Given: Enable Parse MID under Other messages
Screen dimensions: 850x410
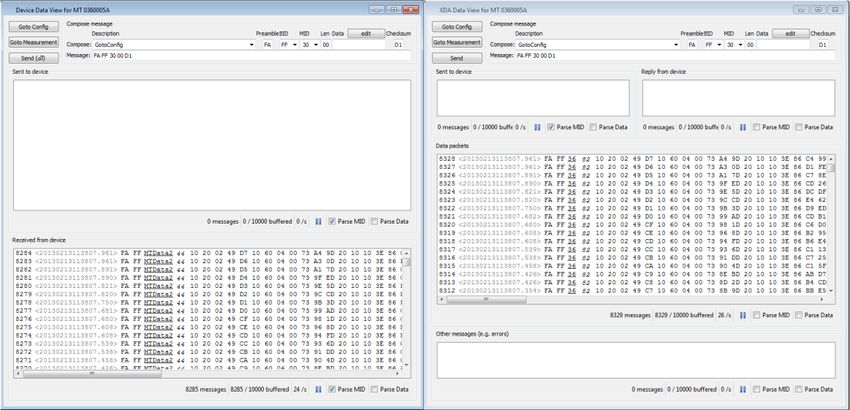Looking at the screenshot, I should tap(756, 389).
